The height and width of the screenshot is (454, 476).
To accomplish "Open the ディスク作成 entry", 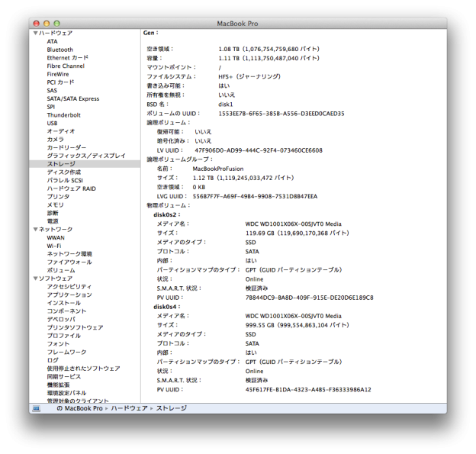I will [x=64, y=172].
